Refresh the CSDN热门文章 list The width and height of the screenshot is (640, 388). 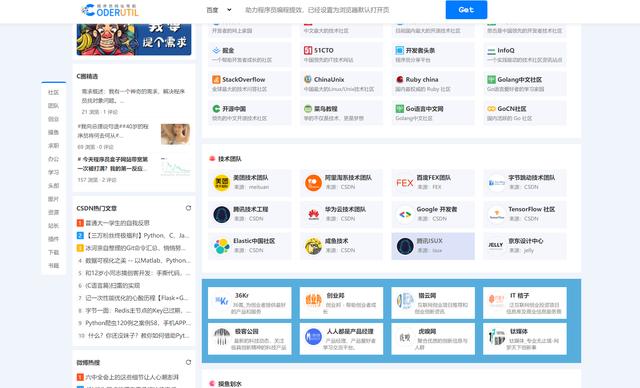point(188,208)
